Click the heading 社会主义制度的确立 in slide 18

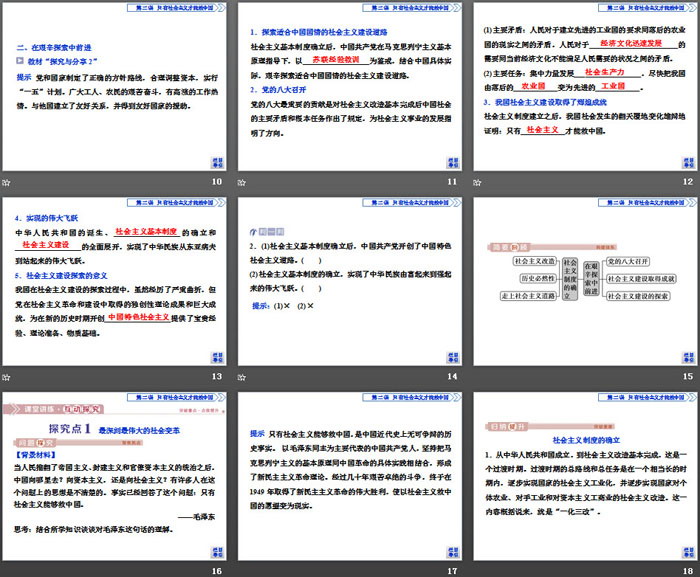(x=586, y=440)
